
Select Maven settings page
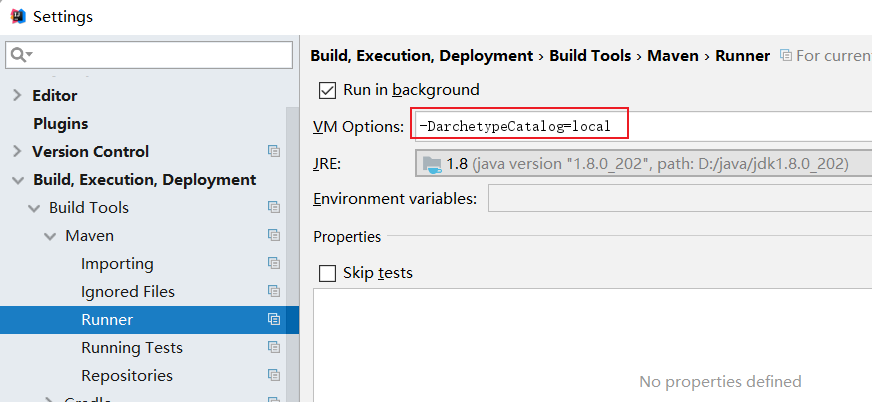(x=90, y=236)
